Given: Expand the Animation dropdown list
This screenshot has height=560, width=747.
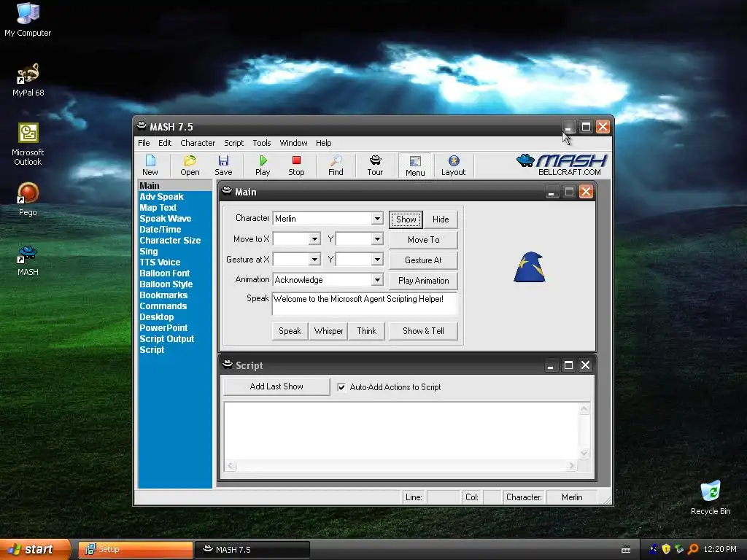Looking at the screenshot, I should (377, 280).
